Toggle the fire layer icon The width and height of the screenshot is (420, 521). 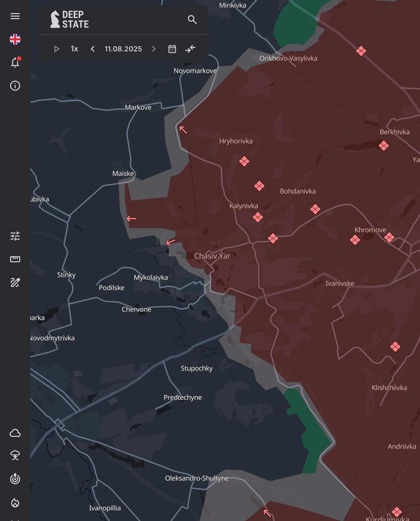point(15,503)
